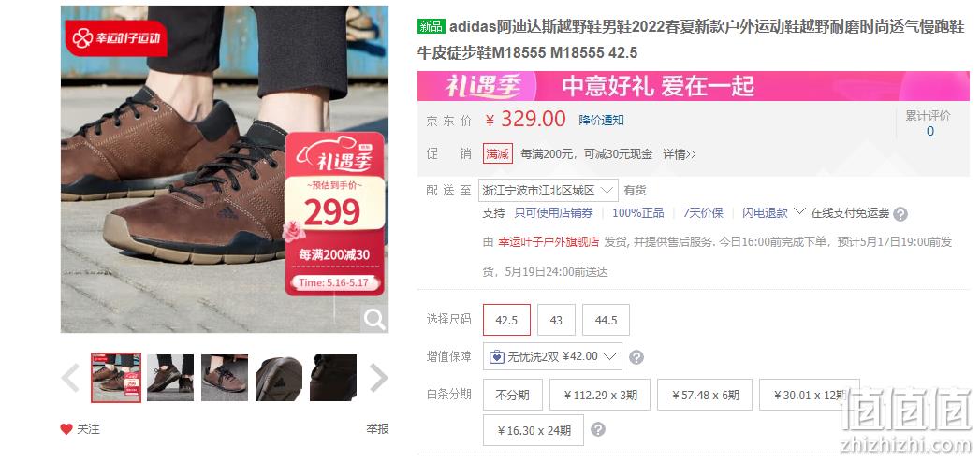Viewport: 980px width, 461px height.
Task: Click question mark icon beside ¥16.30 x 24期
Action: click(x=598, y=430)
